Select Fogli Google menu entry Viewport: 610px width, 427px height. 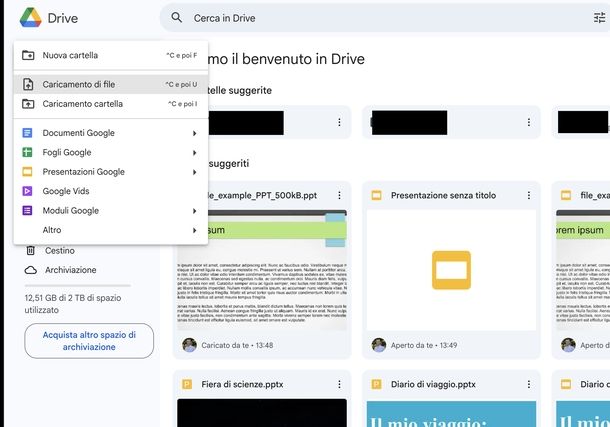tap(111, 152)
